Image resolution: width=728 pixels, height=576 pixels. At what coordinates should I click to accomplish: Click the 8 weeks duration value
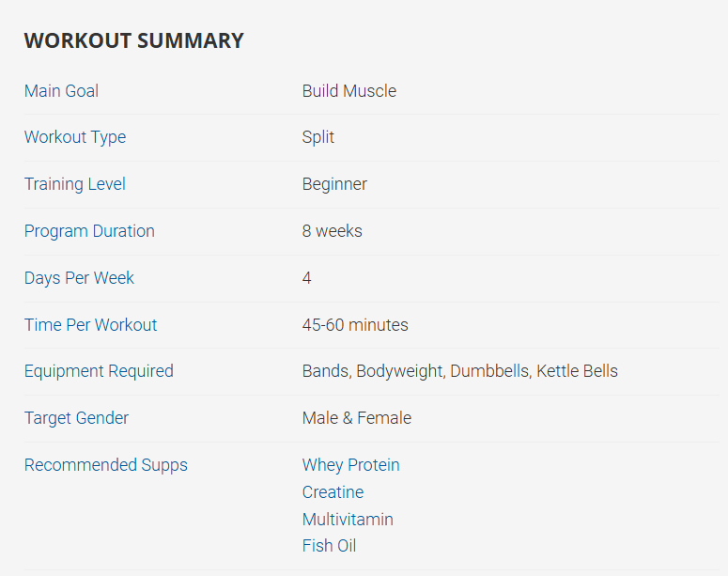click(x=332, y=231)
